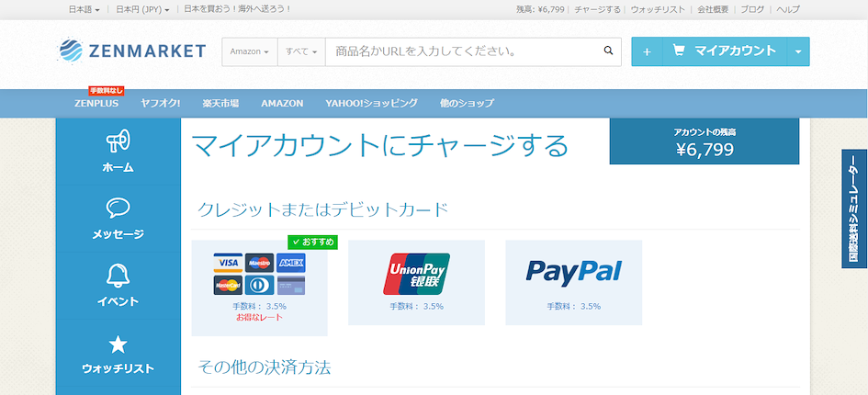Choose PayPal payment method
Viewport: 868px width, 395px height.
point(573,283)
